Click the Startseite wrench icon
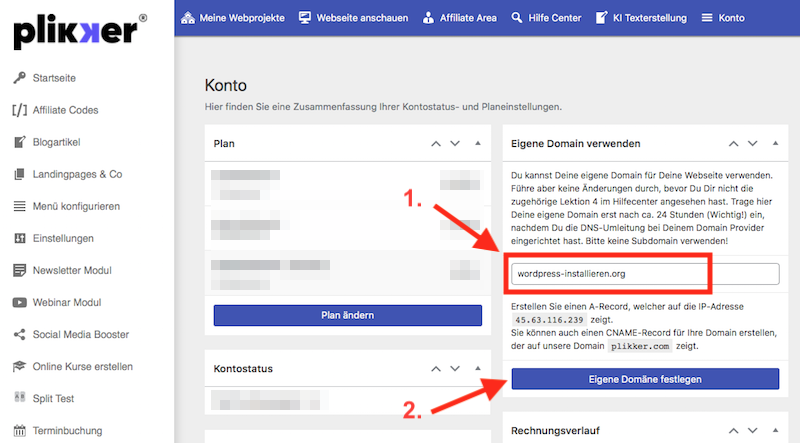The width and height of the screenshot is (800, 443). point(19,78)
